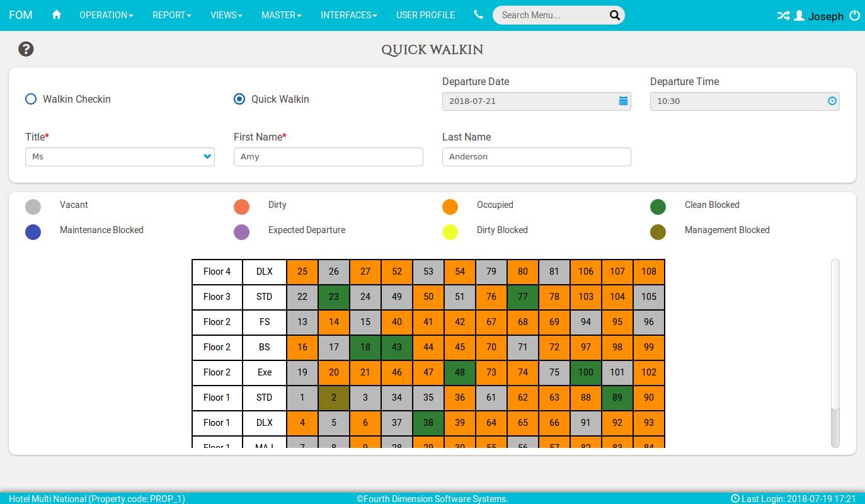Click the Departure Time clock icon
This screenshot has width=865, height=504.
click(x=832, y=101)
